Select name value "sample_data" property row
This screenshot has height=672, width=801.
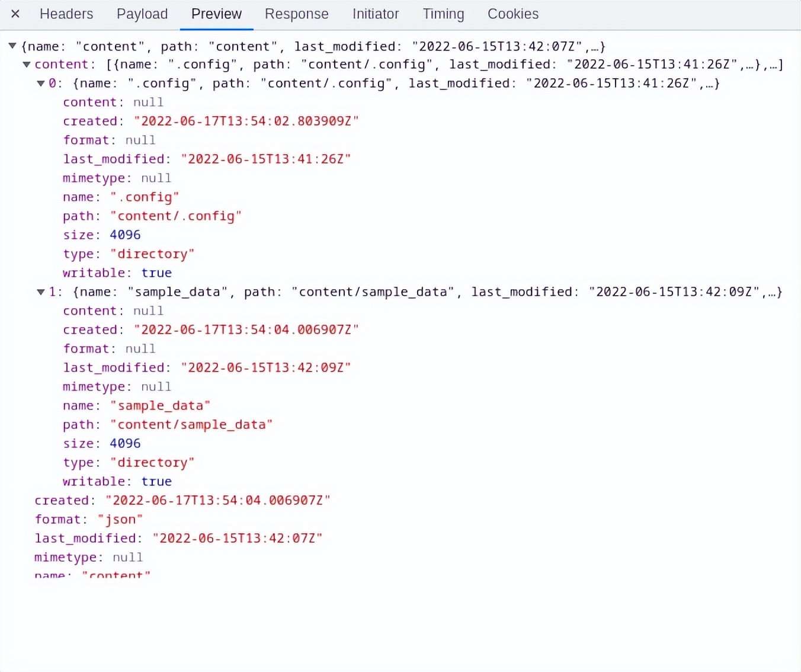click(137, 405)
